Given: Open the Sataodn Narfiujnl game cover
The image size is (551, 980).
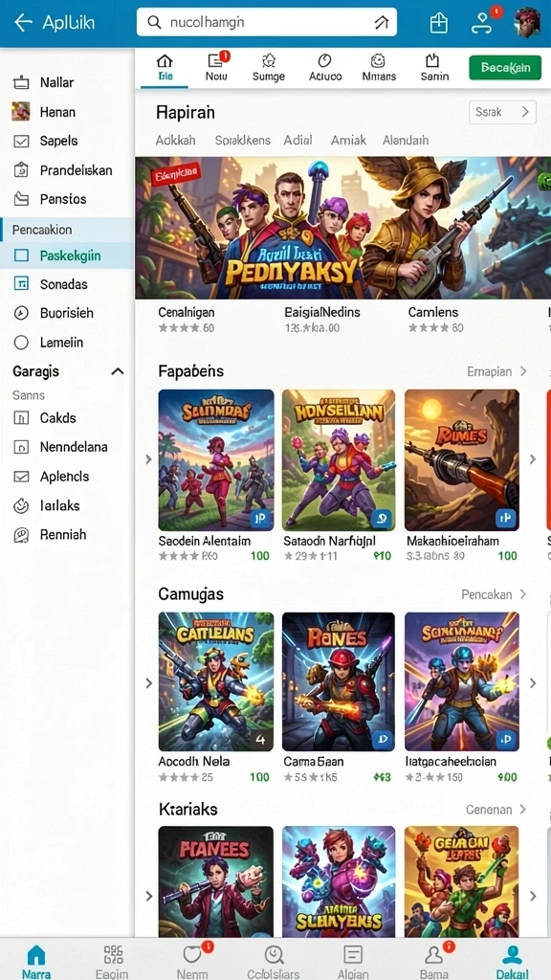Looking at the screenshot, I should coord(339,460).
